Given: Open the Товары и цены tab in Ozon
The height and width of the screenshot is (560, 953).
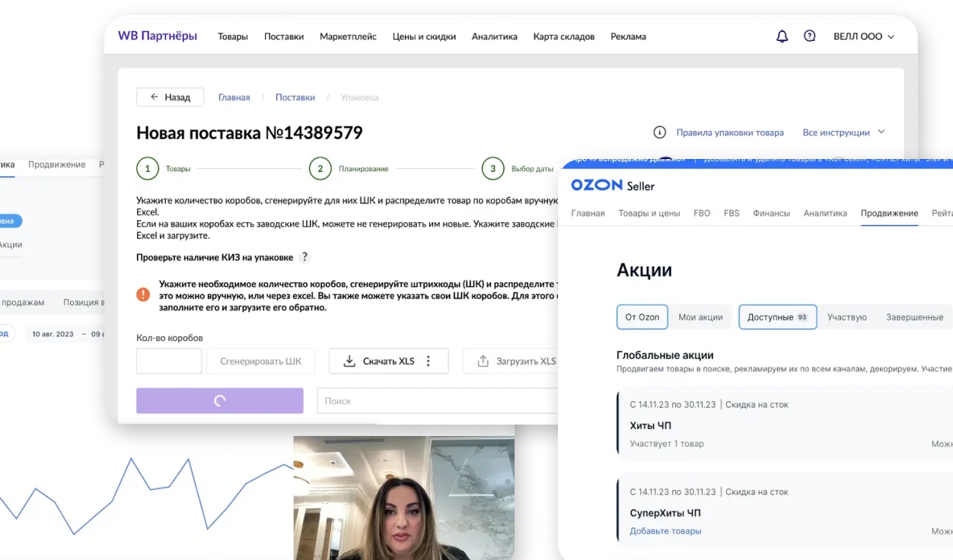Looking at the screenshot, I should 649,213.
